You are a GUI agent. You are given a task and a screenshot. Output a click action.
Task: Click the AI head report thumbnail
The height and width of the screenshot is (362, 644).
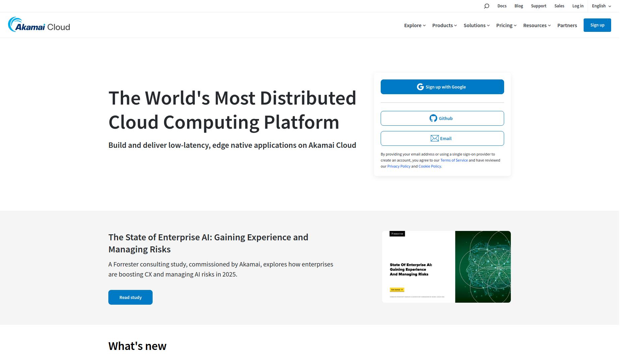coord(483,267)
